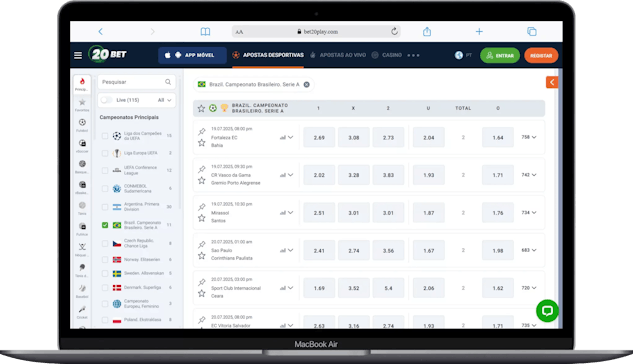
Task: Open the Casino tab
Action: [x=387, y=55]
